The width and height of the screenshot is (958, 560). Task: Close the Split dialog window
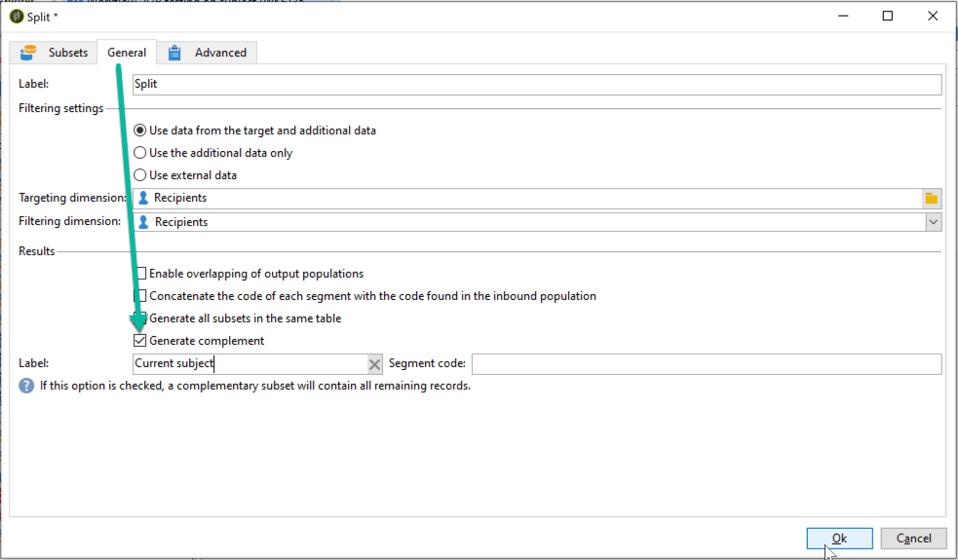[933, 17]
